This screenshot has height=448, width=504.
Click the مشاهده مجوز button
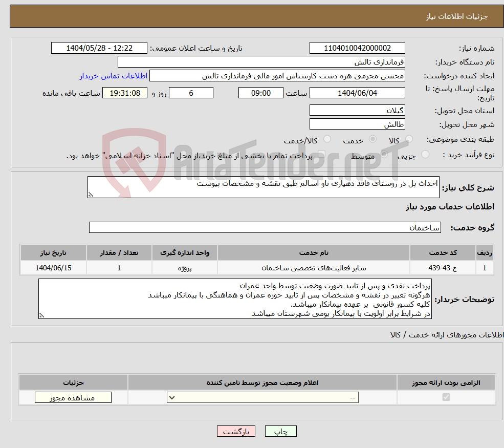coord(73,397)
